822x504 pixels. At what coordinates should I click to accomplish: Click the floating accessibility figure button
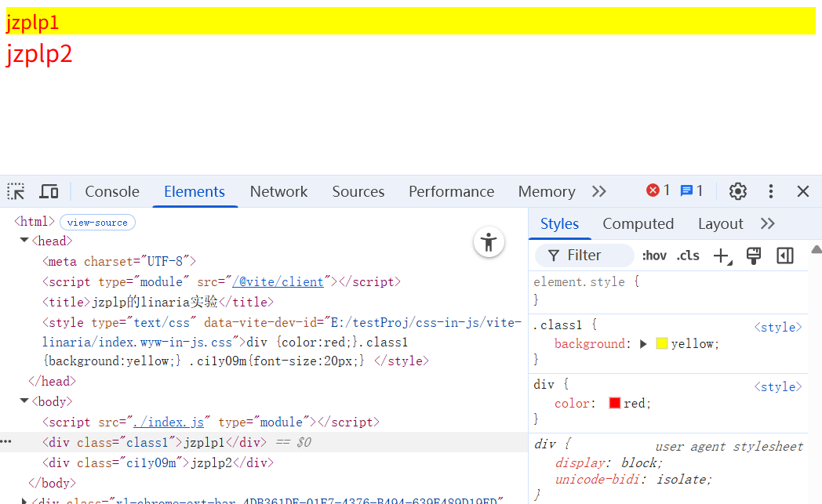coord(489,242)
